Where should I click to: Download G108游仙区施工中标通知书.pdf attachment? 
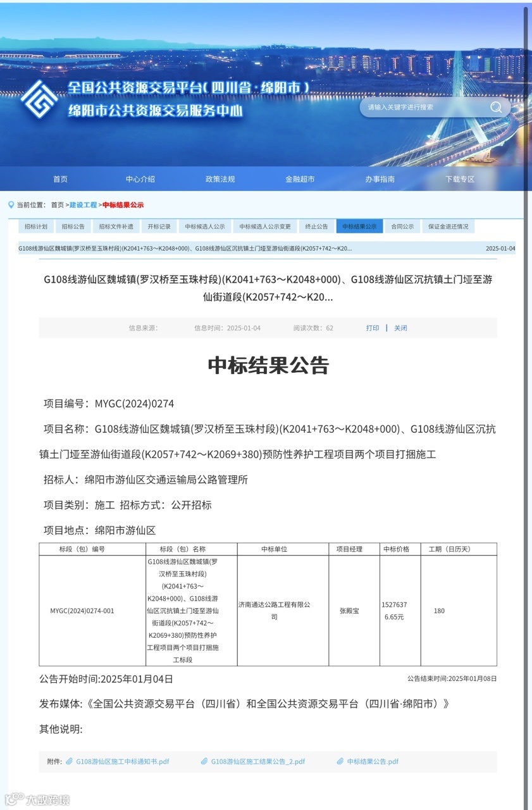[x=122, y=761]
